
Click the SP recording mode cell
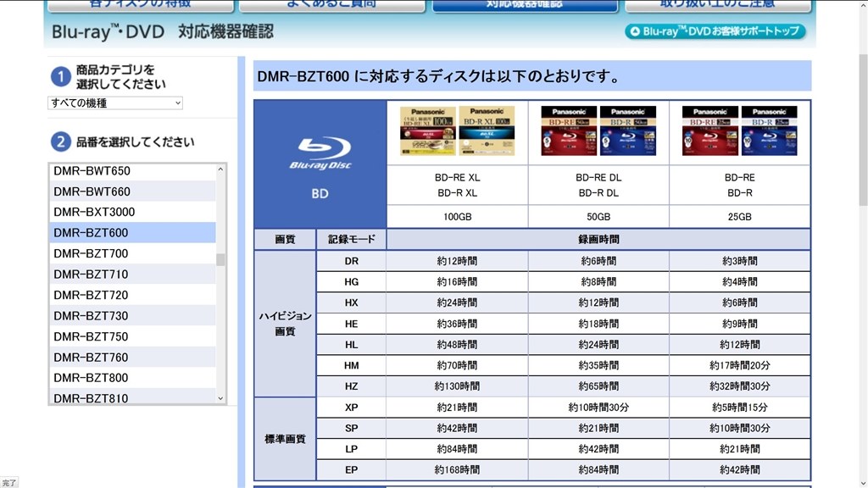pyautogui.click(x=352, y=428)
